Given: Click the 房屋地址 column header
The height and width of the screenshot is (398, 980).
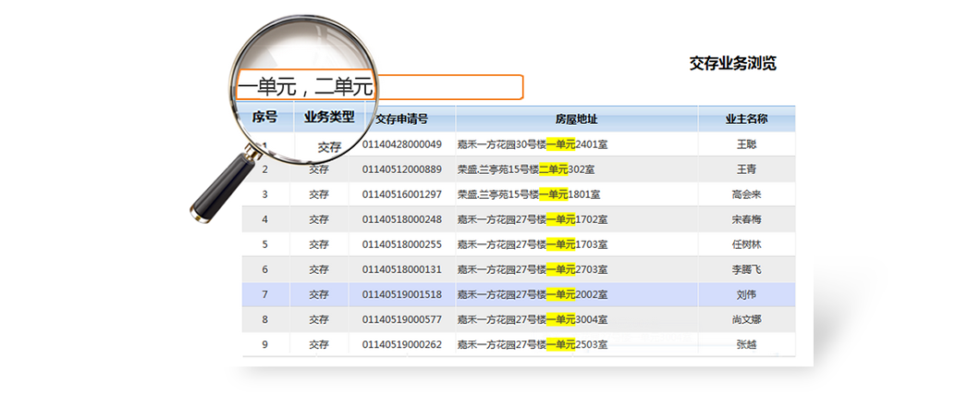Looking at the screenshot, I should [577, 118].
